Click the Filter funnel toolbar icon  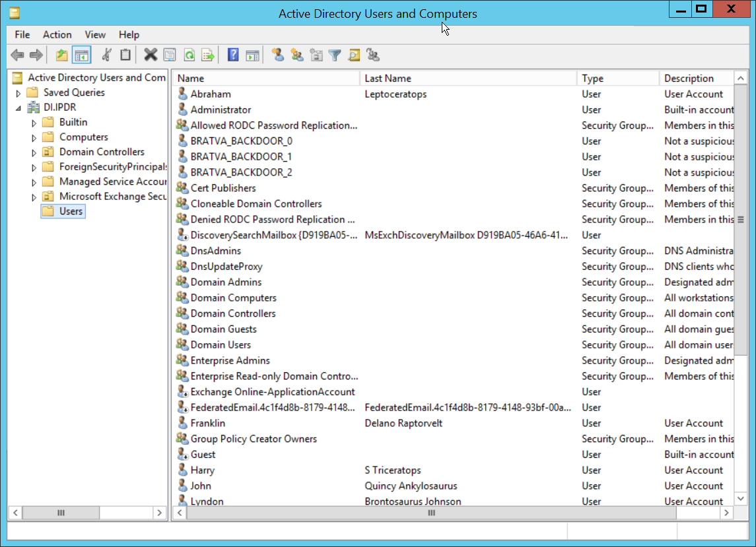335,55
